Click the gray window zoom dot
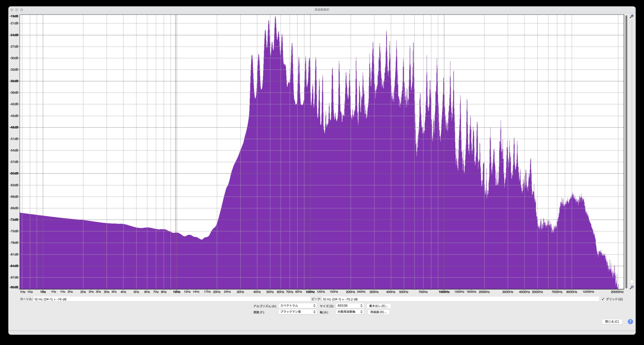The image size is (644, 345). click(22, 10)
